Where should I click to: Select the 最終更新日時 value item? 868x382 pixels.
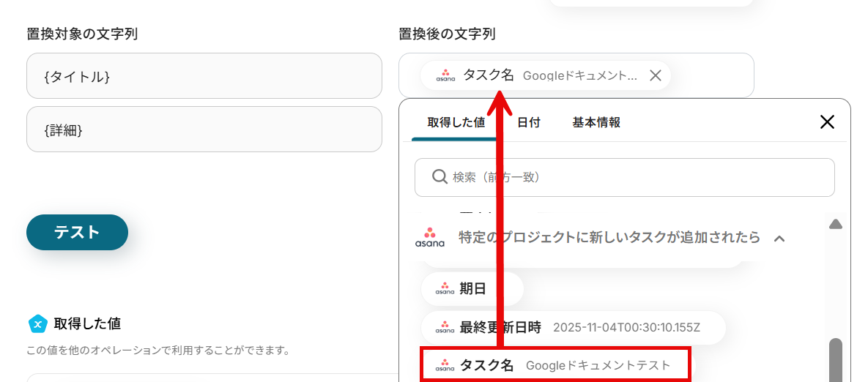coord(573,328)
